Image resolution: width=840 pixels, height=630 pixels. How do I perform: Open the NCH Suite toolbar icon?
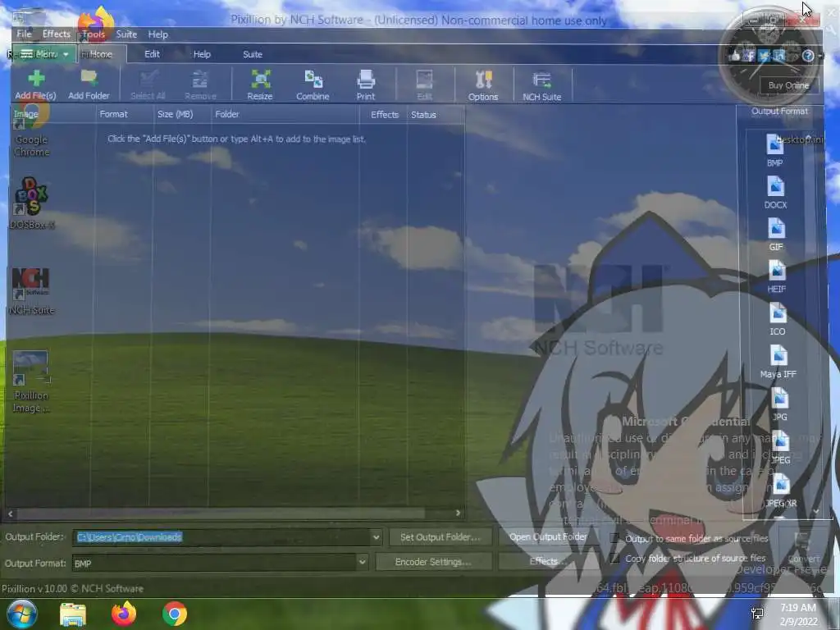(x=541, y=80)
